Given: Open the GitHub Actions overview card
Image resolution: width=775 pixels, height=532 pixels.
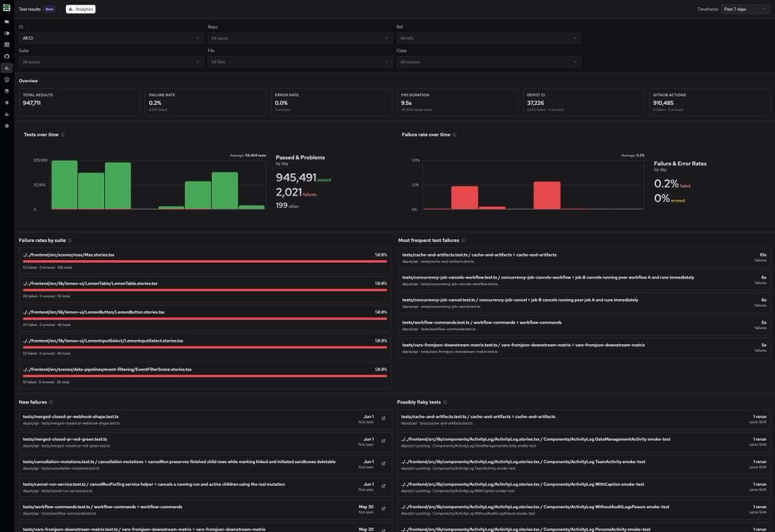Looking at the screenshot, I should coord(709,103).
